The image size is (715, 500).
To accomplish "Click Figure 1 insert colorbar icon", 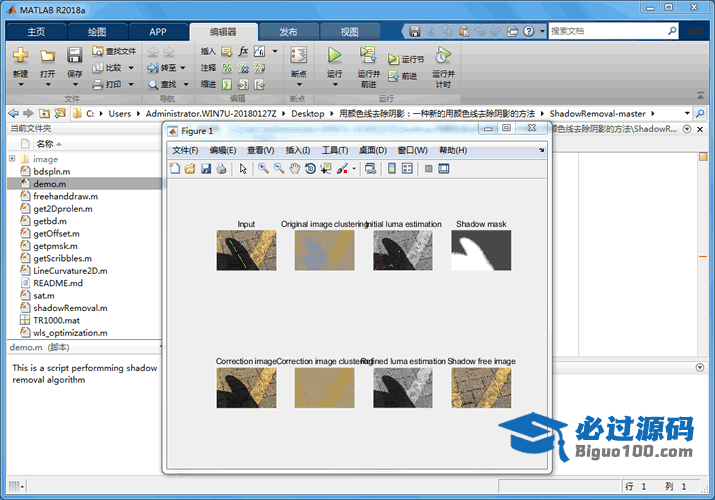I will [x=391, y=169].
